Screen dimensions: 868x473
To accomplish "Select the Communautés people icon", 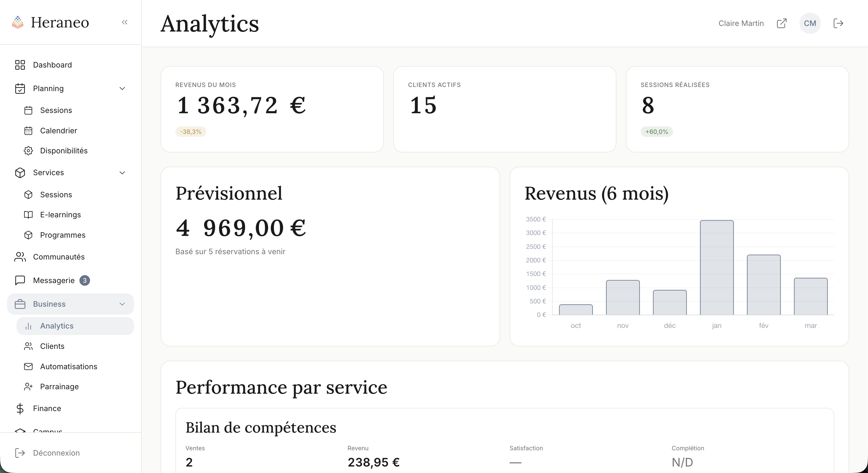I will coord(20,257).
